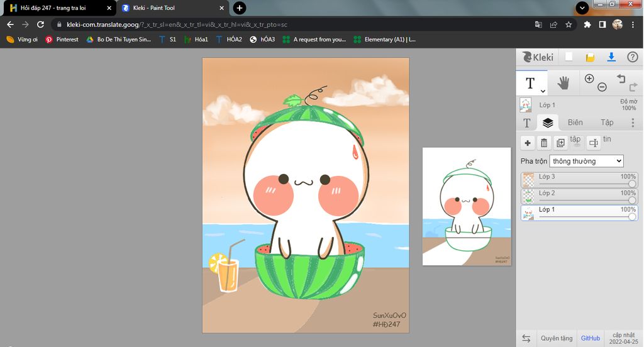The height and width of the screenshot is (347, 644).
Task: Select layer Lớp 2
Action: coord(579,196)
